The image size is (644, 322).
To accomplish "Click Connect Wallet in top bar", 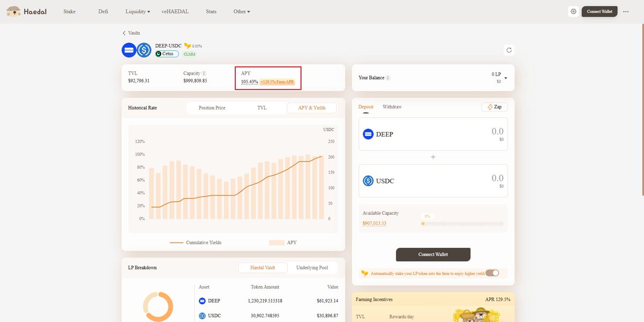I will [599, 11].
